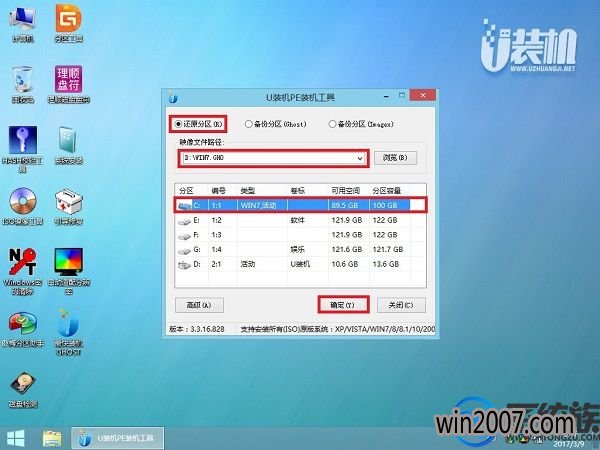The image size is (600, 450).
Task: Select the E: drive icon in partition list
Action: pos(184,221)
